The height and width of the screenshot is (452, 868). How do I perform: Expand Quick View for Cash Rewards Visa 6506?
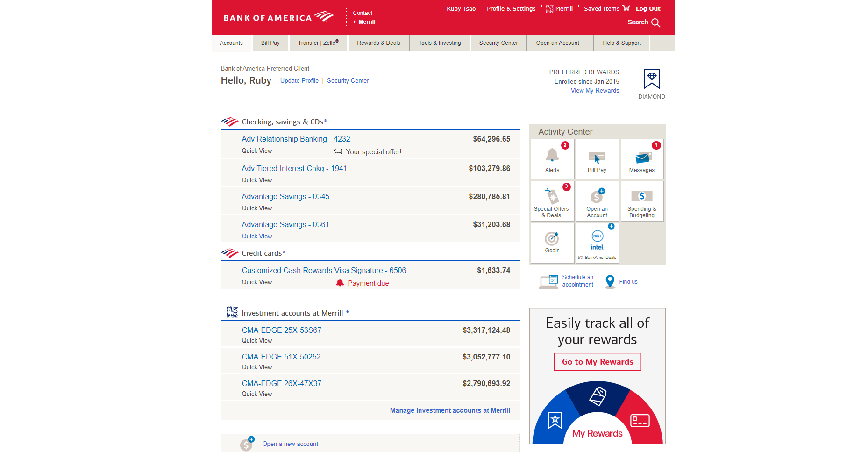point(257,282)
